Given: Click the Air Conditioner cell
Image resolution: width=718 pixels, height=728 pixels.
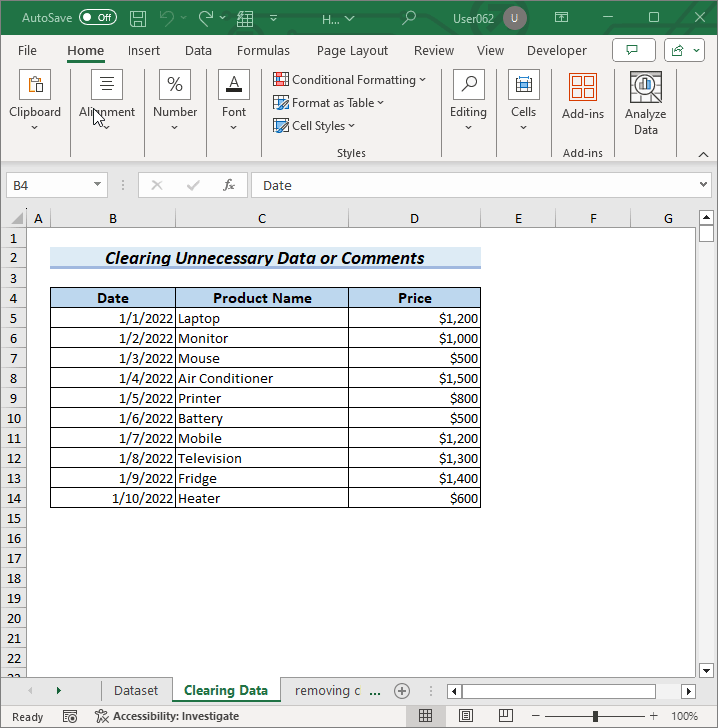Looking at the screenshot, I should pos(262,378).
